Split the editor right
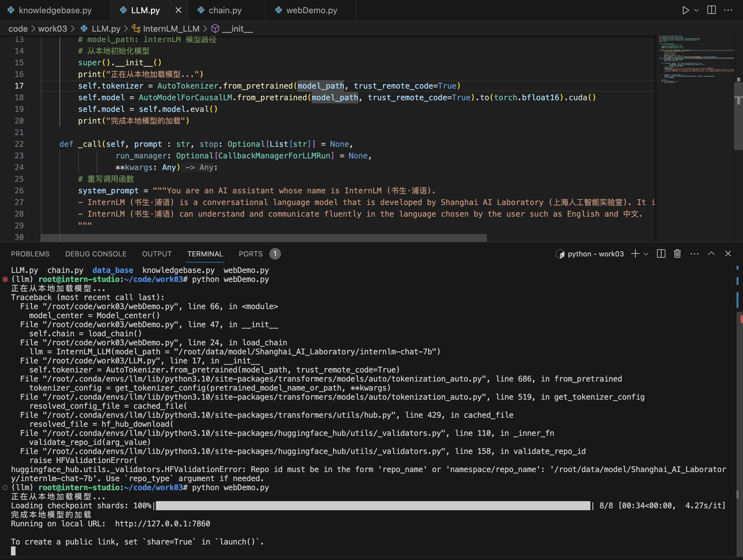Viewport: 743px width, 560px height. point(711,10)
